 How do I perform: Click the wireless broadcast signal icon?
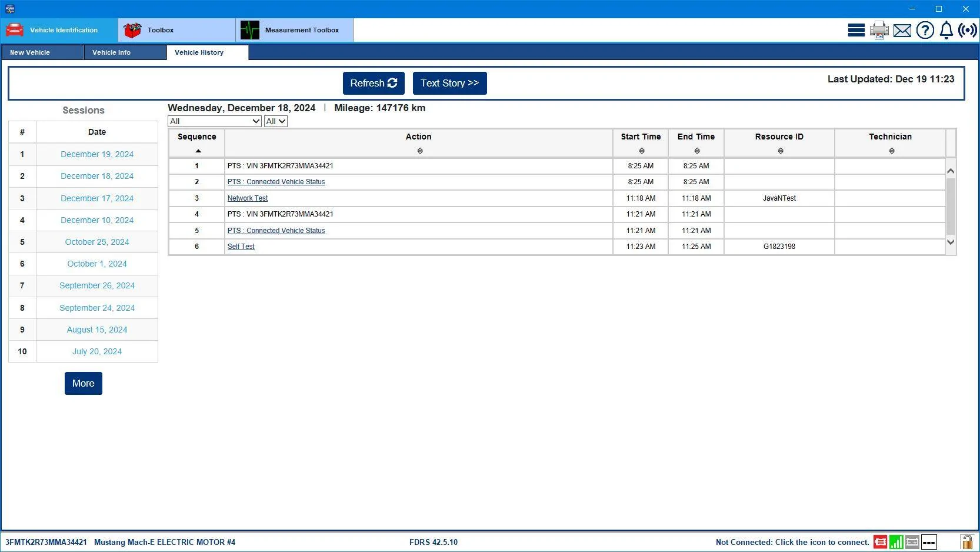pos(968,30)
